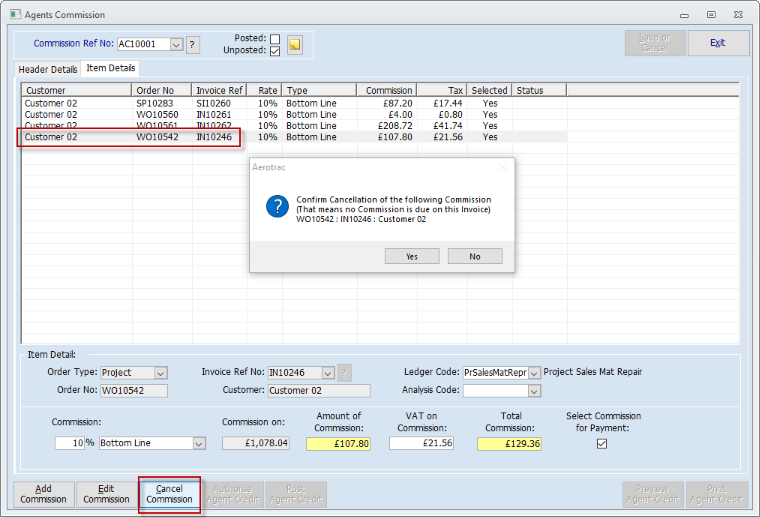760x518 pixels.
Task: Select the Item Details tab
Action: tap(111, 68)
